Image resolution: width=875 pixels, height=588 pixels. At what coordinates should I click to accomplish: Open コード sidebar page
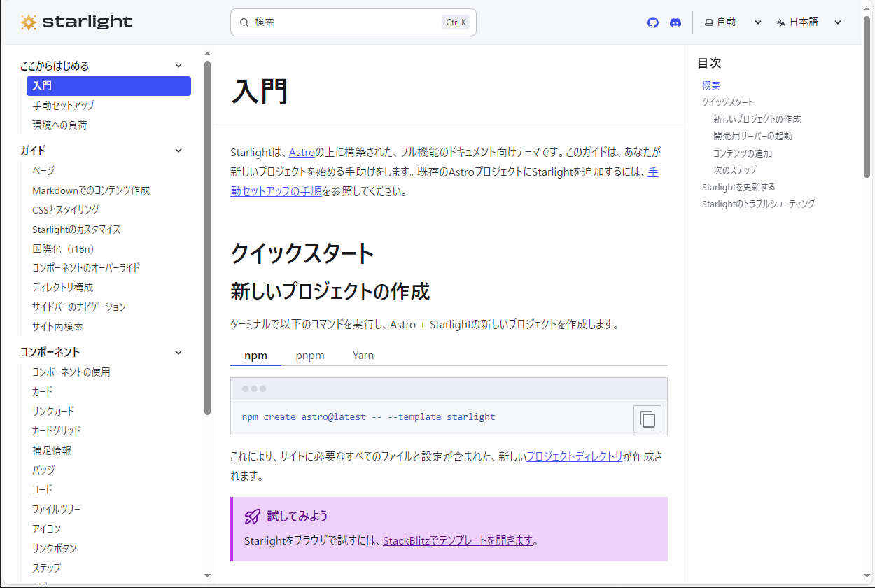click(42, 490)
